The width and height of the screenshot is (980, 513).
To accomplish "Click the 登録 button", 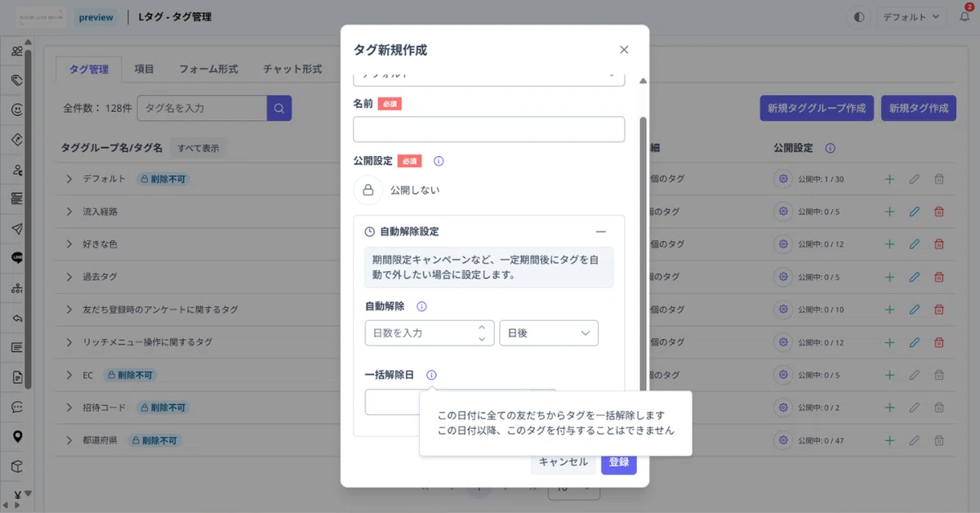I will coord(619,462).
